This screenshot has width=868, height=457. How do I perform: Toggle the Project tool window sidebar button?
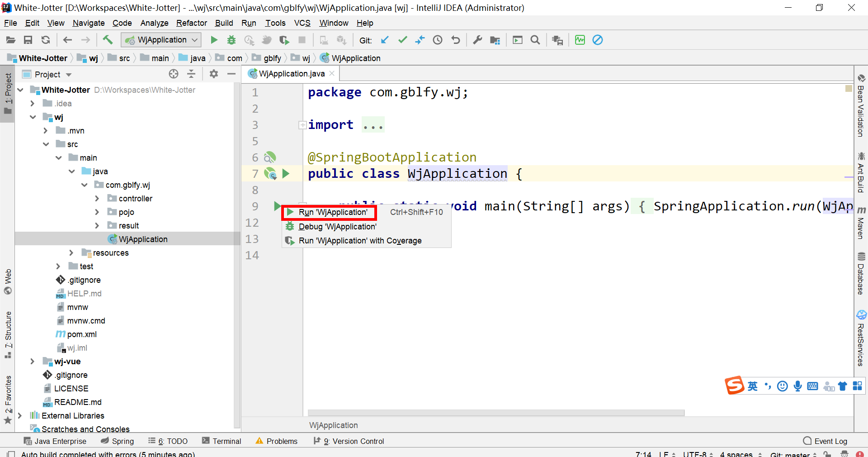coord(8,94)
